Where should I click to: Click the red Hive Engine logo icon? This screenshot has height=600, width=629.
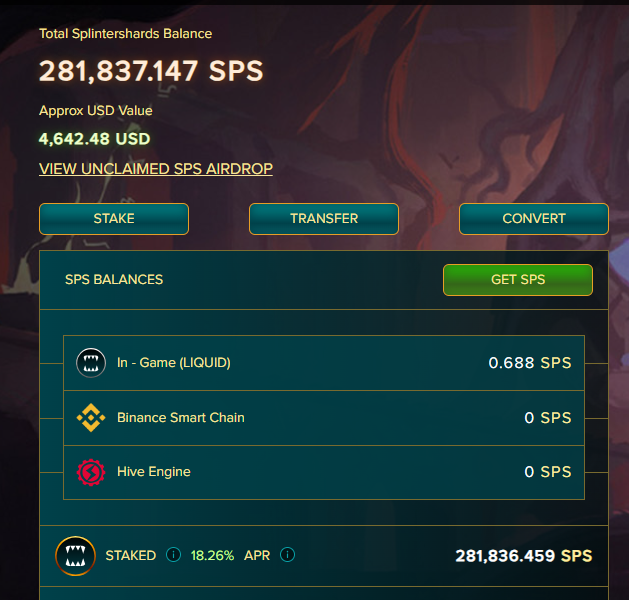point(91,472)
